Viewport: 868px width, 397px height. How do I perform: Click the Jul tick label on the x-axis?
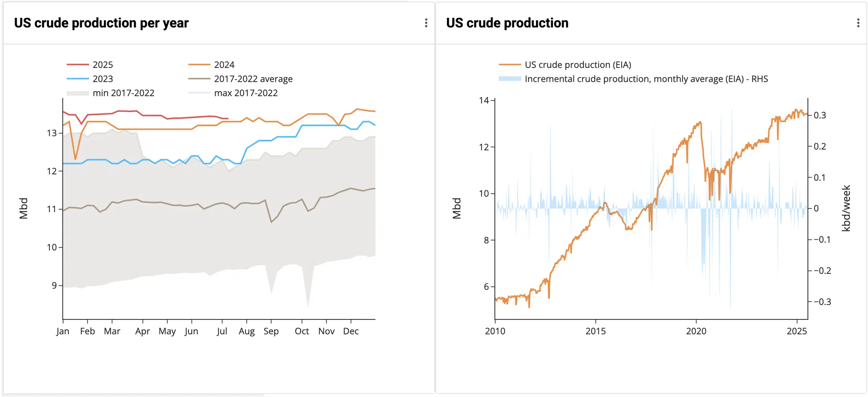pos(222,331)
